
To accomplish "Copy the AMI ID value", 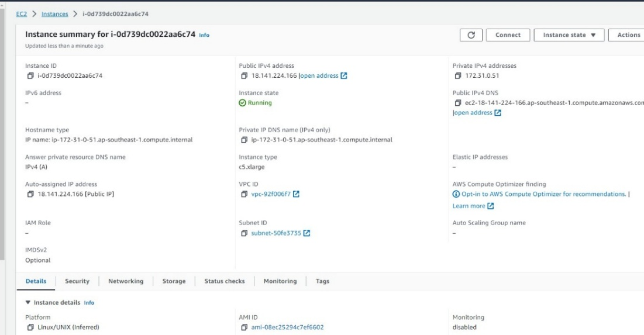I will [244, 327].
